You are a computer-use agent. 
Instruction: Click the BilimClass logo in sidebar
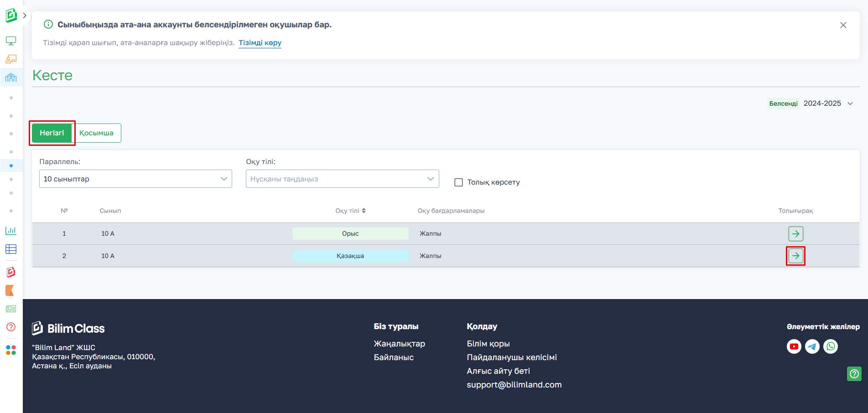tap(11, 15)
